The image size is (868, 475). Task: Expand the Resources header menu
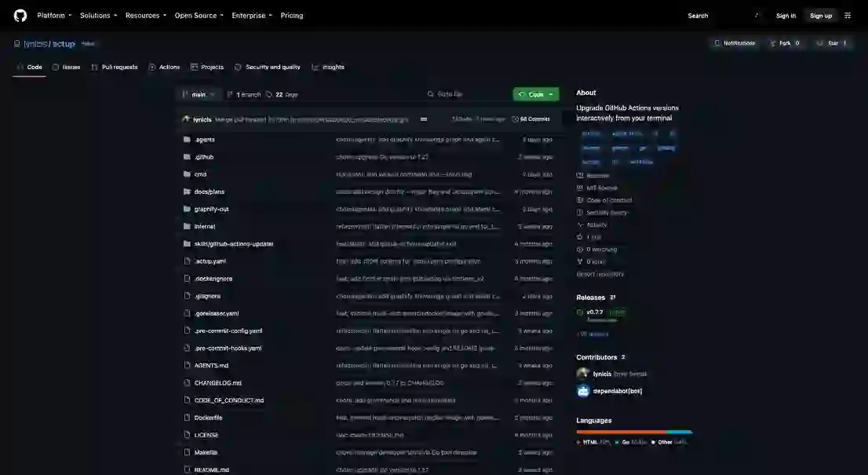pyautogui.click(x=146, y=16)
